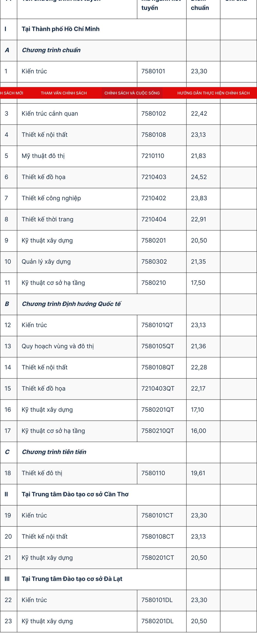This screenshot has width=257, height=644.
Task: Click Tại Trung tâm Đào tạo Cần Thơ heading
Action: coord(75,494)
